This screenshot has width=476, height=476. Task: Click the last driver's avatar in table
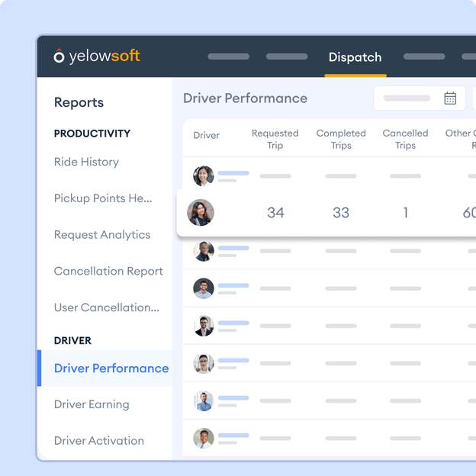click(x=204, y=438)
